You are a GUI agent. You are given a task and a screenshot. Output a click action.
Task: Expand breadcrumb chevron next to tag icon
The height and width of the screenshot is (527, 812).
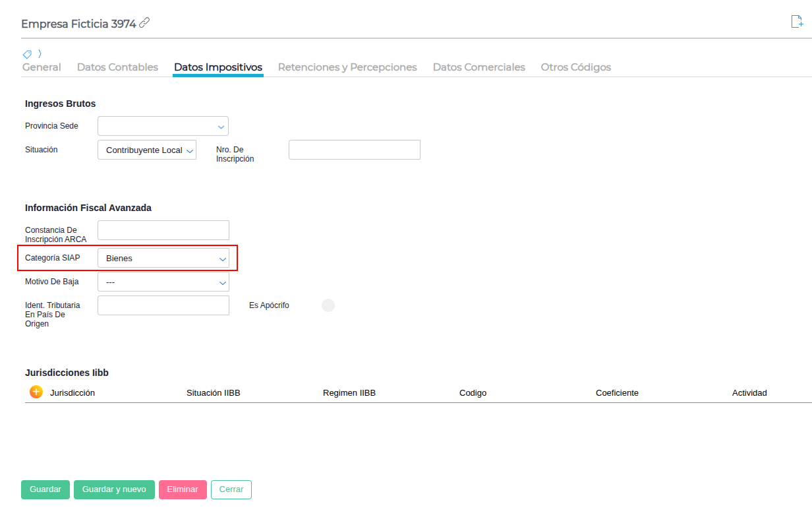pos(40,54)
